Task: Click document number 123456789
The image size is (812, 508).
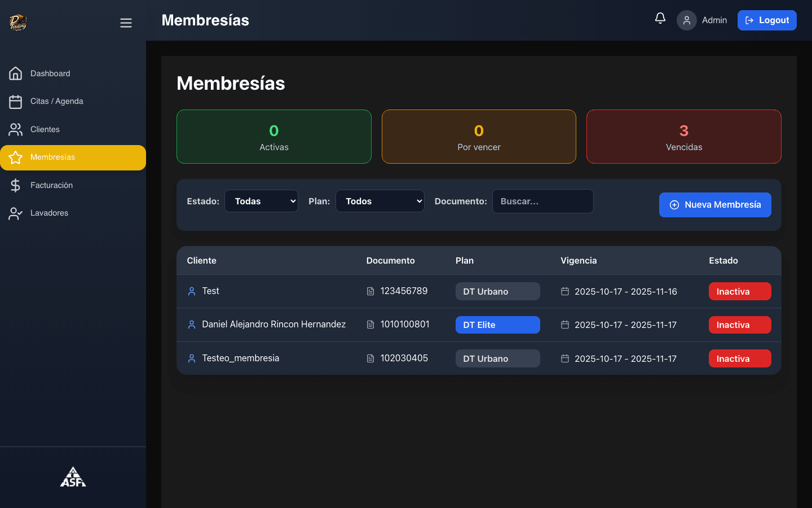Action: pos(404,291)
